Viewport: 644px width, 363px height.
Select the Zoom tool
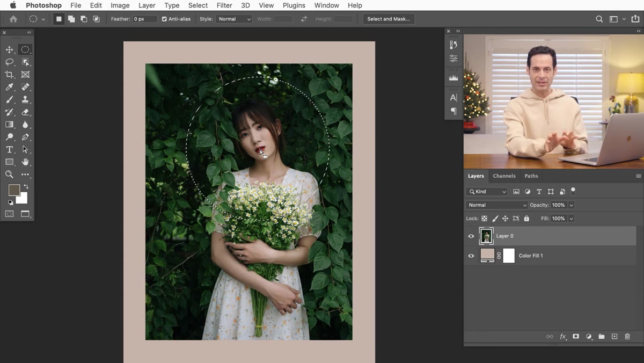tap(9, 175)
